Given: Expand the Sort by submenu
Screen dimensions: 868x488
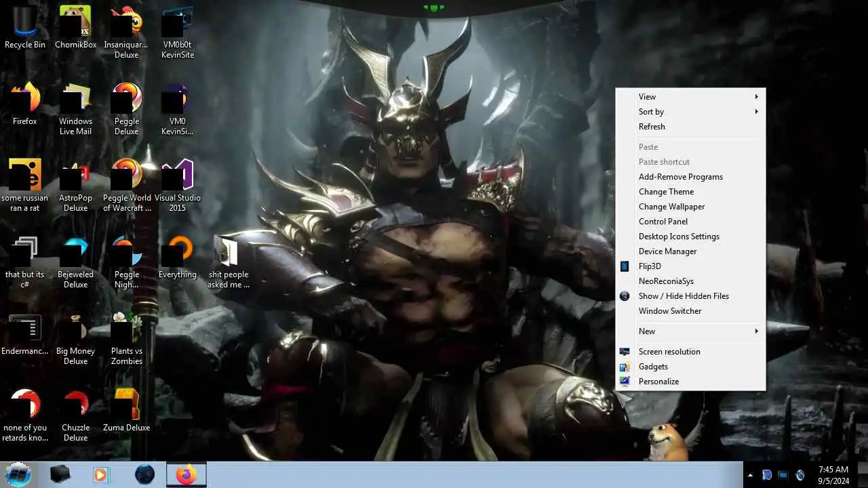Looking at the screenshot, I should pyautogui.click(x=690, y=112).
